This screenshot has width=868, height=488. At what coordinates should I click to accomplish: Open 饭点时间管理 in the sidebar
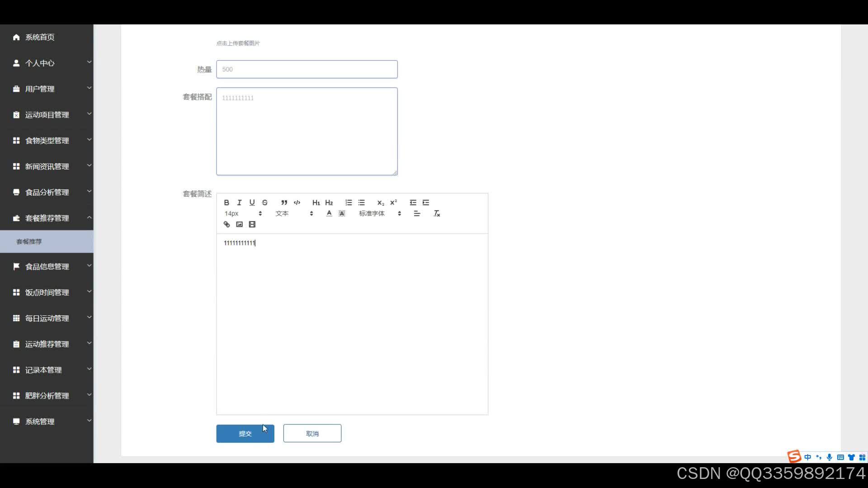coord(47,292)
